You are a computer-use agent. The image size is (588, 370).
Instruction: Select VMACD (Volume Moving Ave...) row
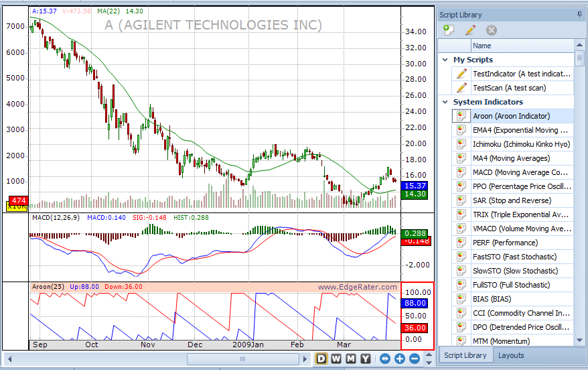point(512,229)
